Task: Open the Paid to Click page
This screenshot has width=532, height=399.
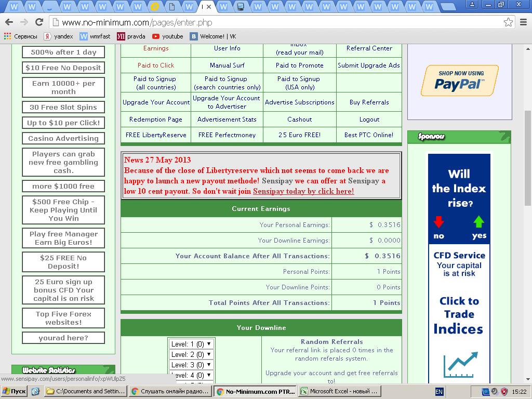Action: pos(156,65)
